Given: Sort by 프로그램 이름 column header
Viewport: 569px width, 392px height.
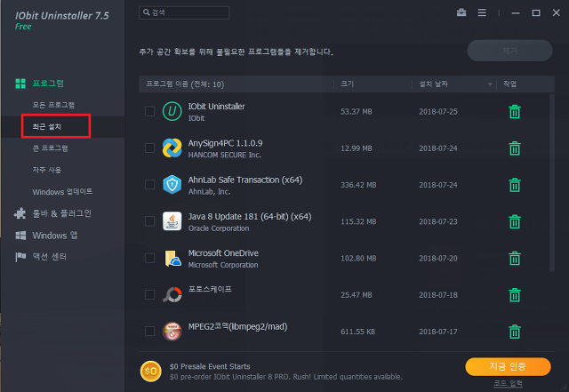Looking at the screenshot, I should (x=185, y=84).
